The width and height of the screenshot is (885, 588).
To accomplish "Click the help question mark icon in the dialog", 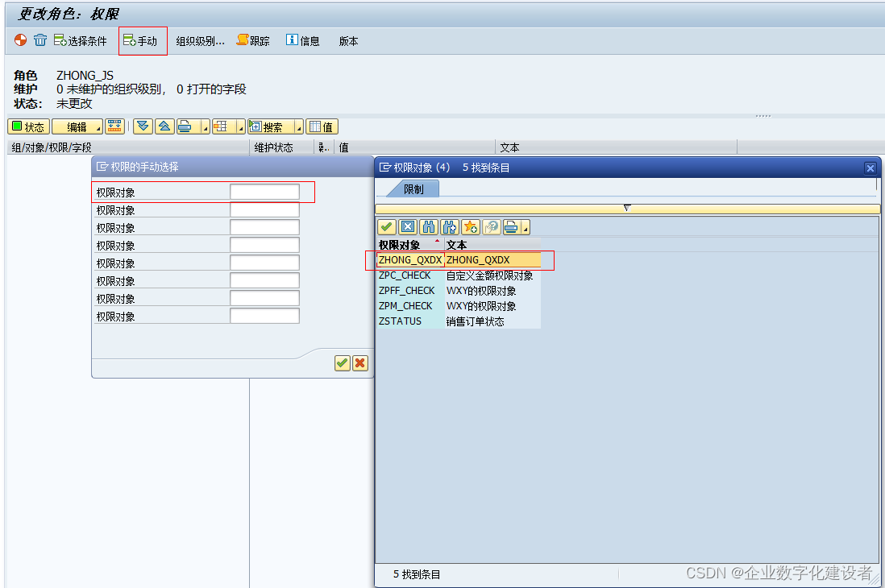I will 492,226.
